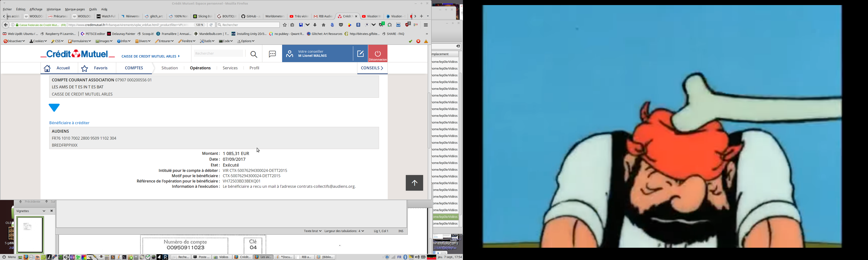
Task: Open the Firefox hamburger menu
Action: 426,25
